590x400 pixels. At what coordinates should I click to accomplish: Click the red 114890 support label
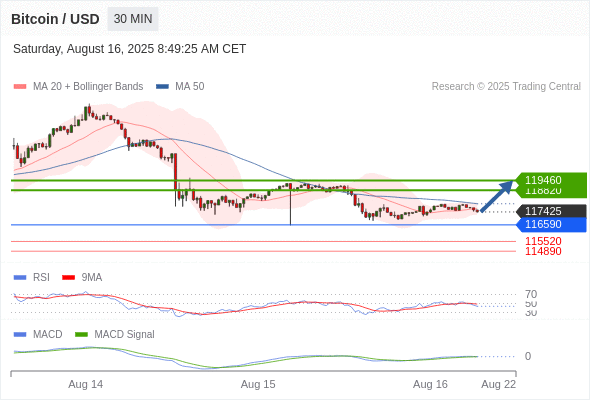click(x=543, y=251)
